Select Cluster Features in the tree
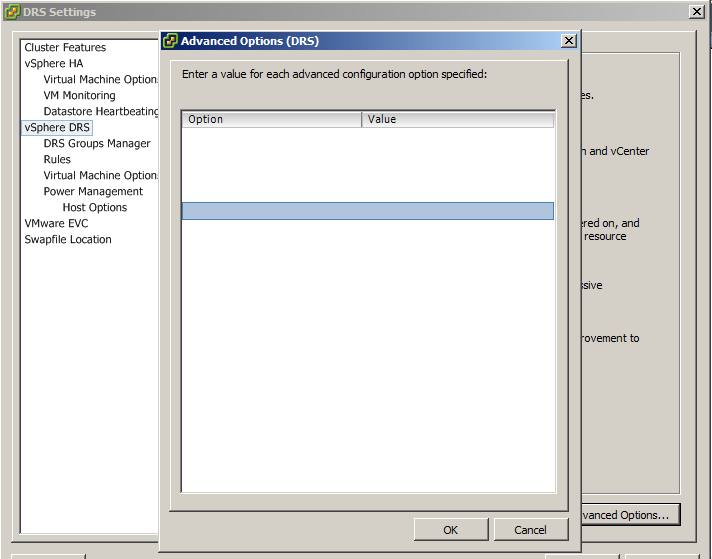 [x=65, y=47]
